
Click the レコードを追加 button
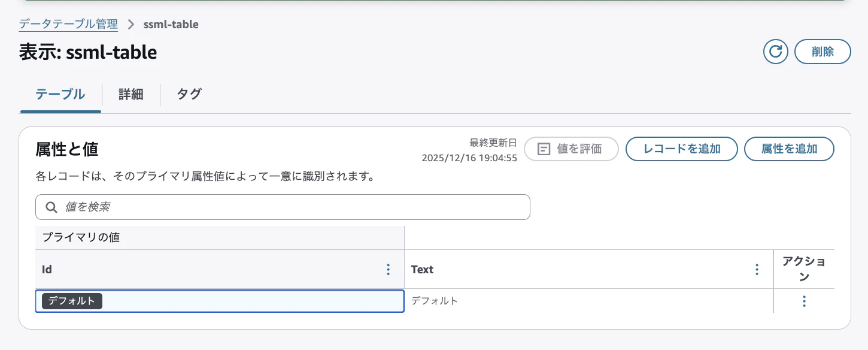(x=681, y=149)
